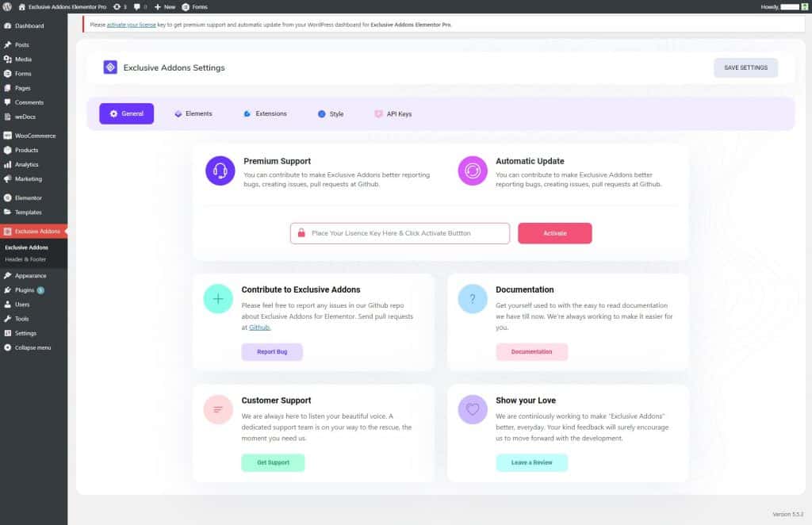Click the Templates folder icon in sidebar
Screen dimensions: 812x525
click(7, 213)
